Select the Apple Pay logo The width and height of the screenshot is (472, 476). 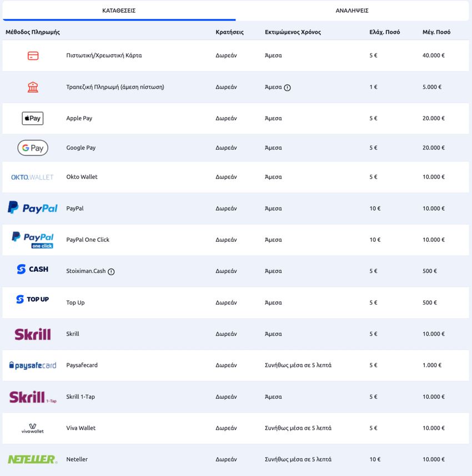33,118
